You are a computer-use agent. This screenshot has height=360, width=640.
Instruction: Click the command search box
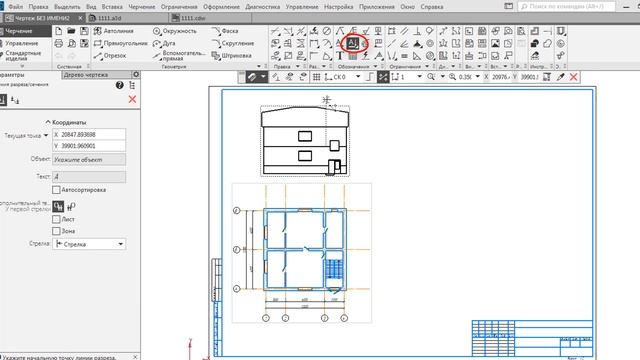coord(567,7)
